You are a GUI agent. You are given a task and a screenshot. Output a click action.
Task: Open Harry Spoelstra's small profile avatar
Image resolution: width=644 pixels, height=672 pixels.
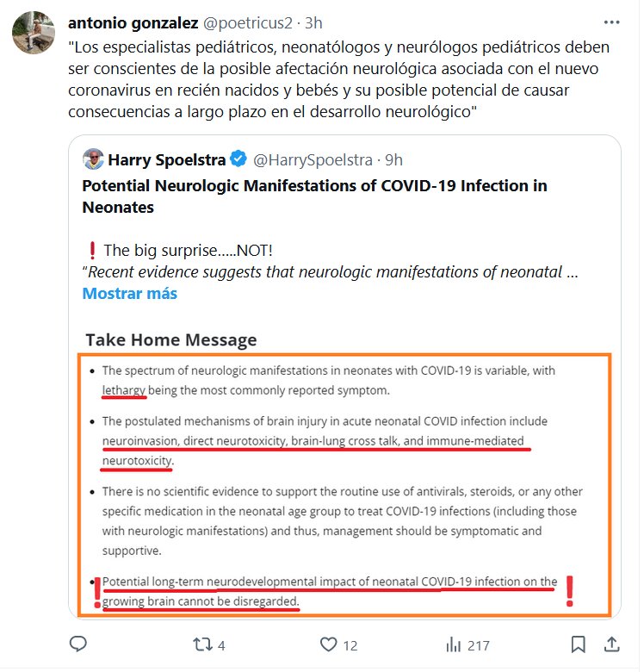point(93,159)
